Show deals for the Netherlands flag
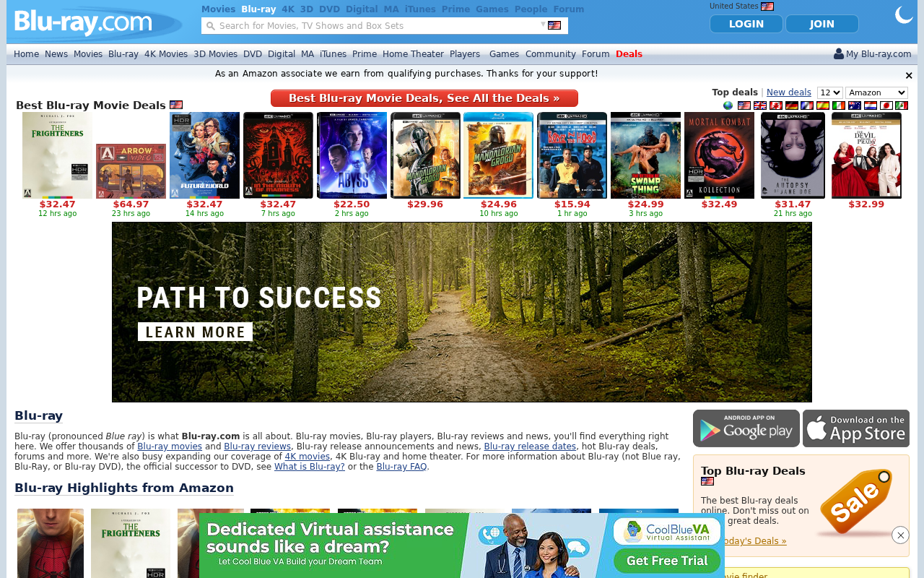The height and width of the screenshot is (578, 924). point(871,105)
